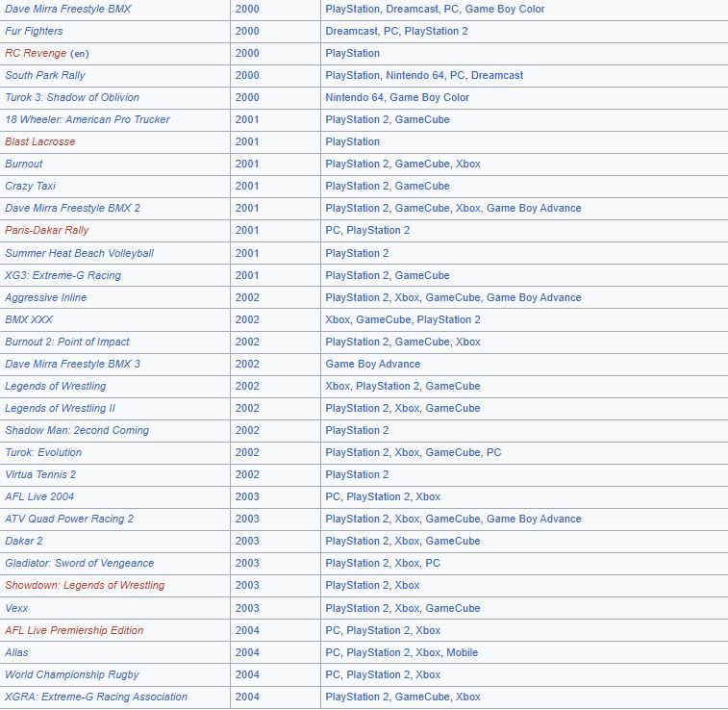
Task: Click year 2003 in Vexx row
Action: click(247, 608)
